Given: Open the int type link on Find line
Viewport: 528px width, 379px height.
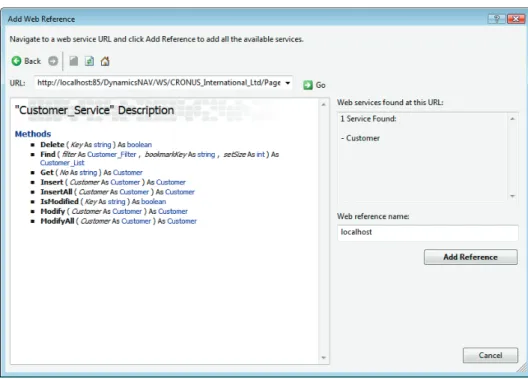Looking at the screenshot, I should pos(261,154).
